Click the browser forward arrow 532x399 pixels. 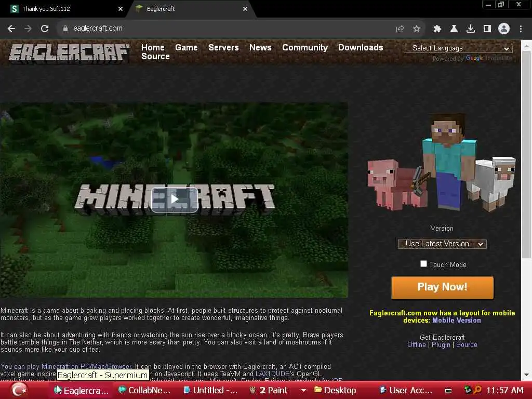pyautogui.click(x=28, y=29)
